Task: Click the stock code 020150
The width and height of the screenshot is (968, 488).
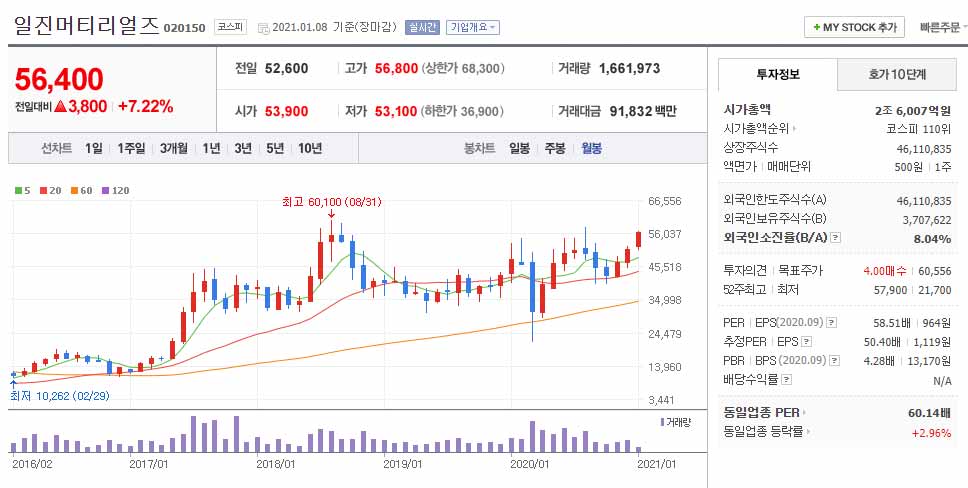Action: [x=185, y=28]
